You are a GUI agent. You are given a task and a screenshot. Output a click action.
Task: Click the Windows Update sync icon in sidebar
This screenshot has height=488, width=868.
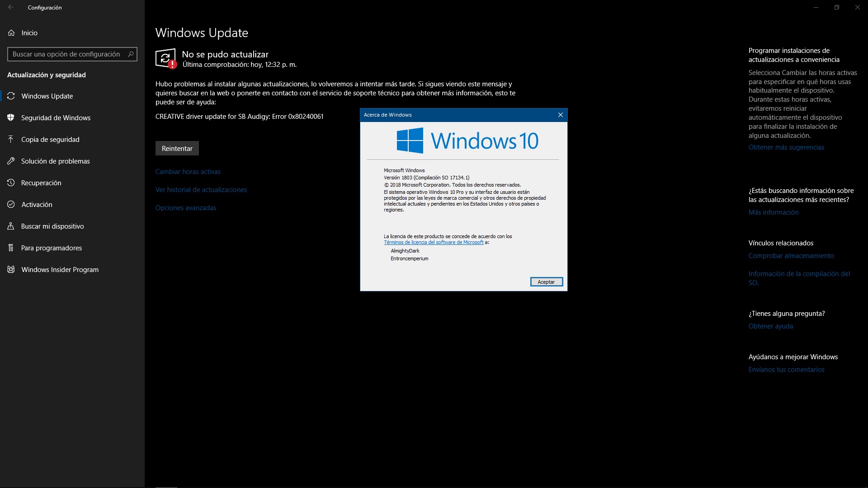pos(11,96)
